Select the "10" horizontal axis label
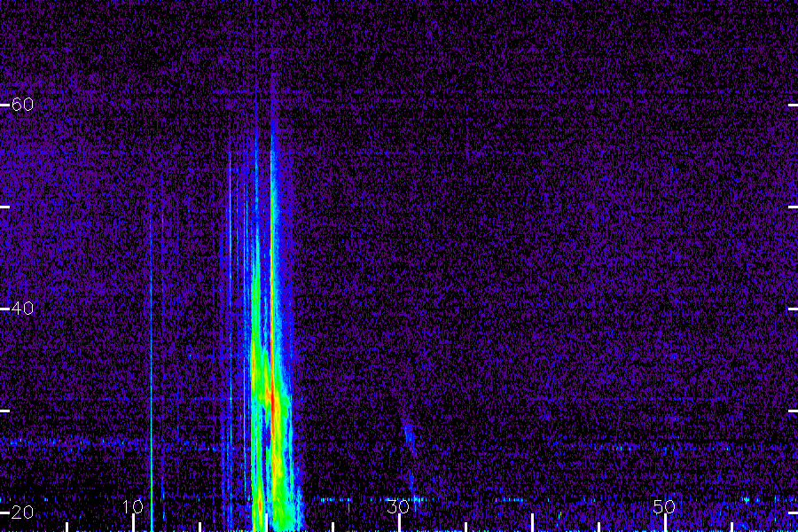Viewport: 798px width, 532px height. pyautogui.click(x=133, y=506)
